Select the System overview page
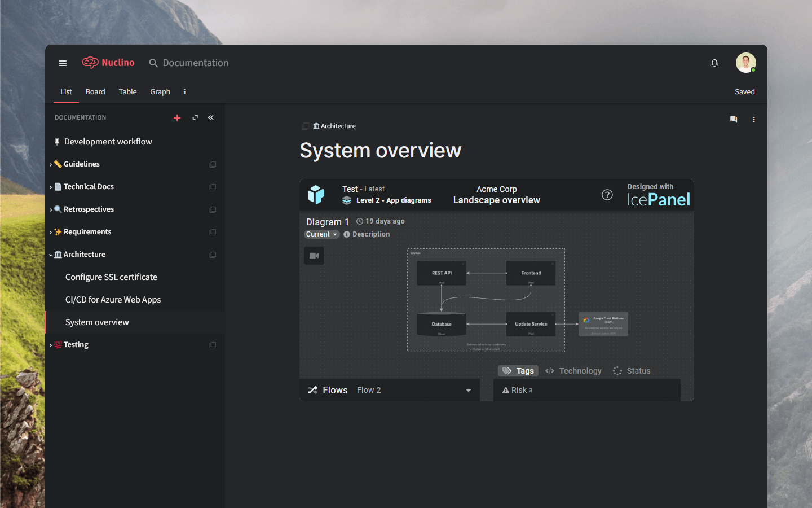This screenshot has width=812, height=508. (x=135, y=322)
